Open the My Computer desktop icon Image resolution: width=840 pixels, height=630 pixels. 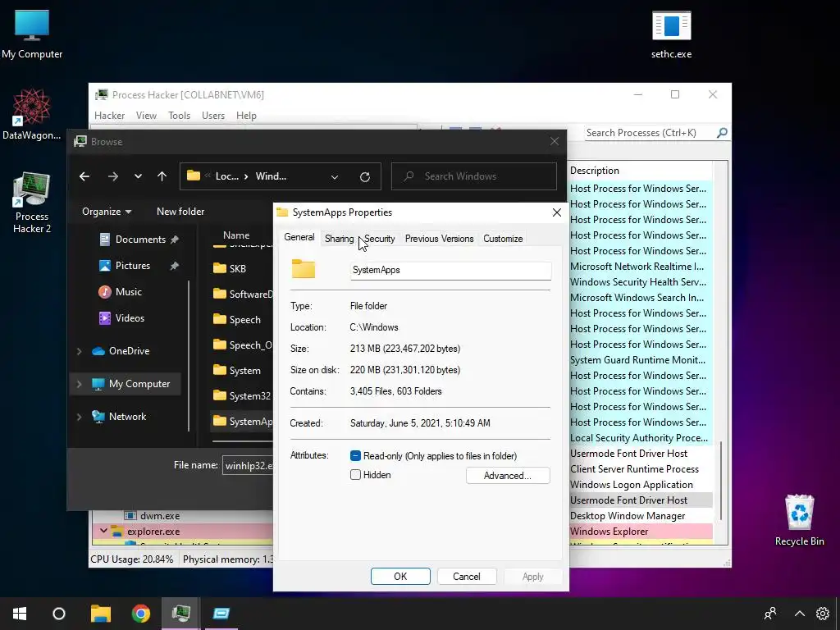click(x=32, y=34)
